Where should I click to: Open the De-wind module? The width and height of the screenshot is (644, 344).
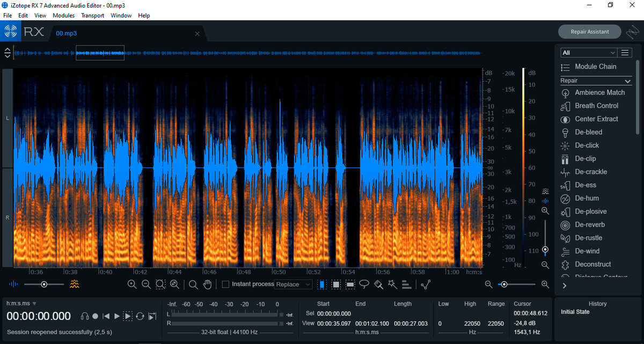tap(580, 251)
